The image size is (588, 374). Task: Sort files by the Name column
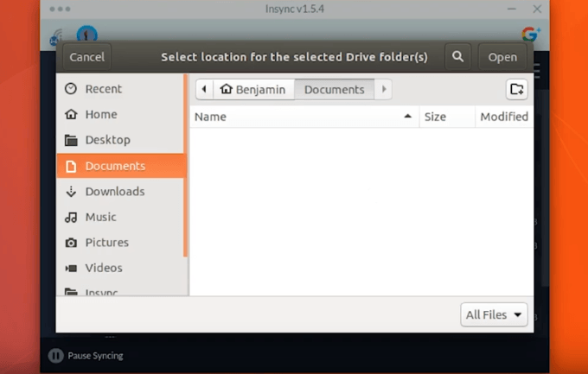point(304,117)
